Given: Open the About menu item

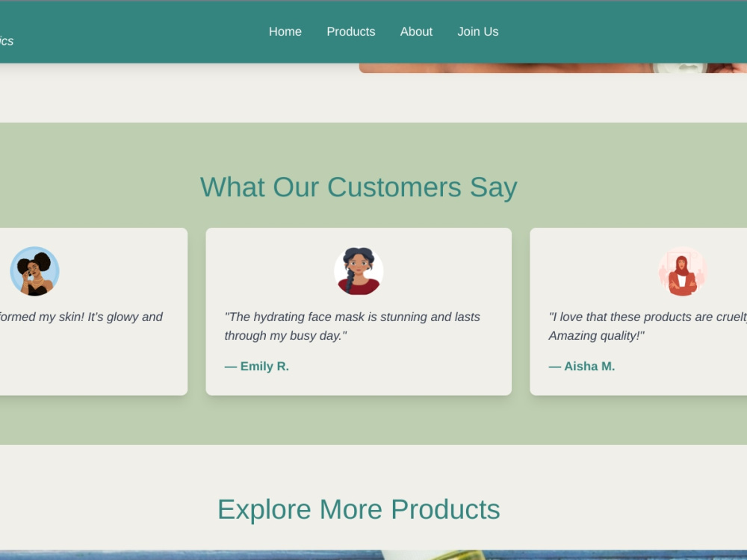Looking at the screenshot, I should (x=416, y=31).
